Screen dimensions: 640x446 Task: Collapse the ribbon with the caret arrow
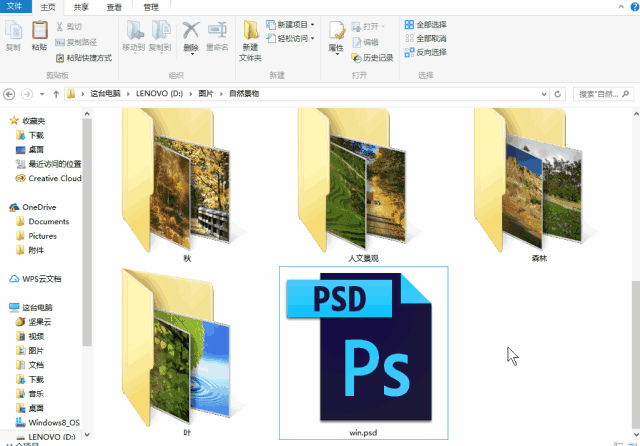click(x=621, y=7)
